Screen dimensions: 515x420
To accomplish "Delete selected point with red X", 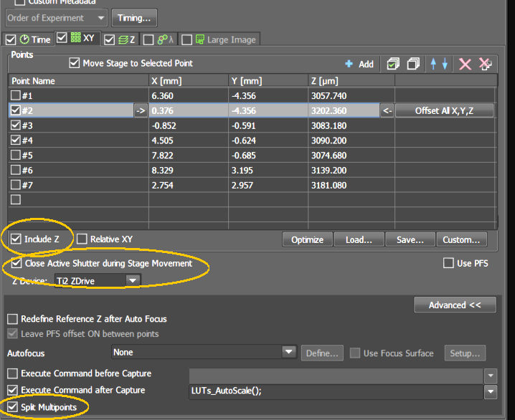I will point(465,64).
